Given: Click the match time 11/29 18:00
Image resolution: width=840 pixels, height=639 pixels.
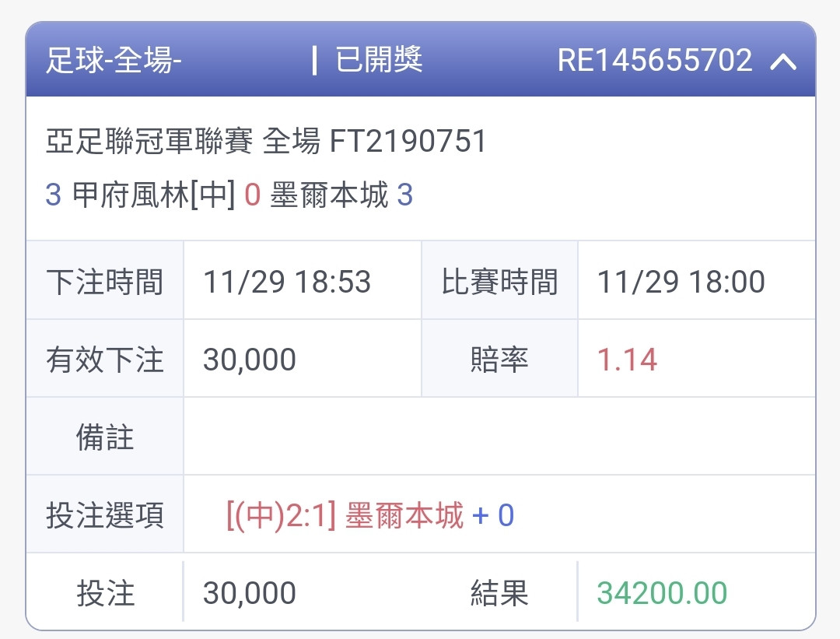Looking at the screenshot, I should pos(681,282).
